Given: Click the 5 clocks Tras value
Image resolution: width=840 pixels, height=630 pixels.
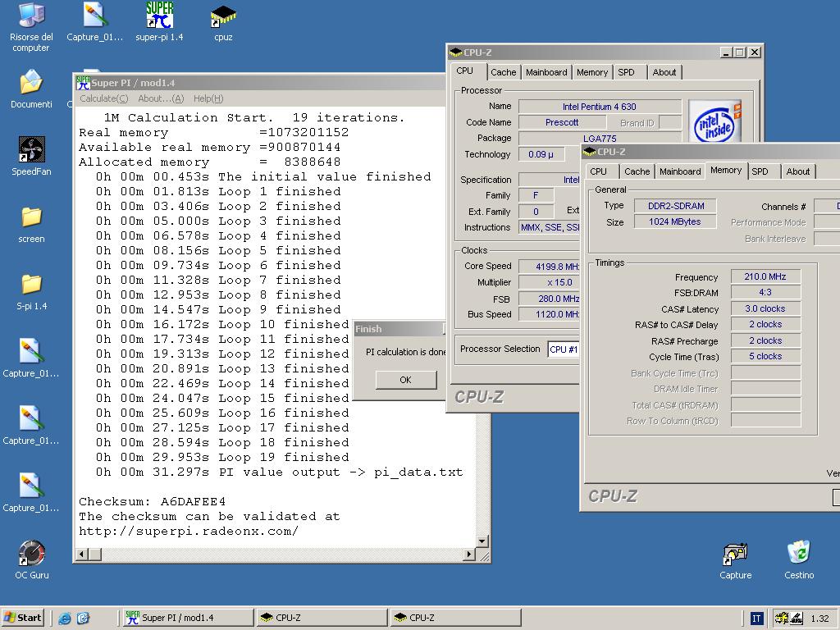Looking at the screenshot, I should (765, 356).
